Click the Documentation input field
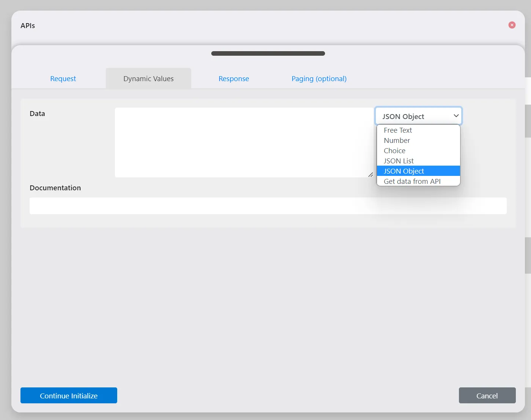The width and height of the screenshot is (531, 420). point(268,206)
